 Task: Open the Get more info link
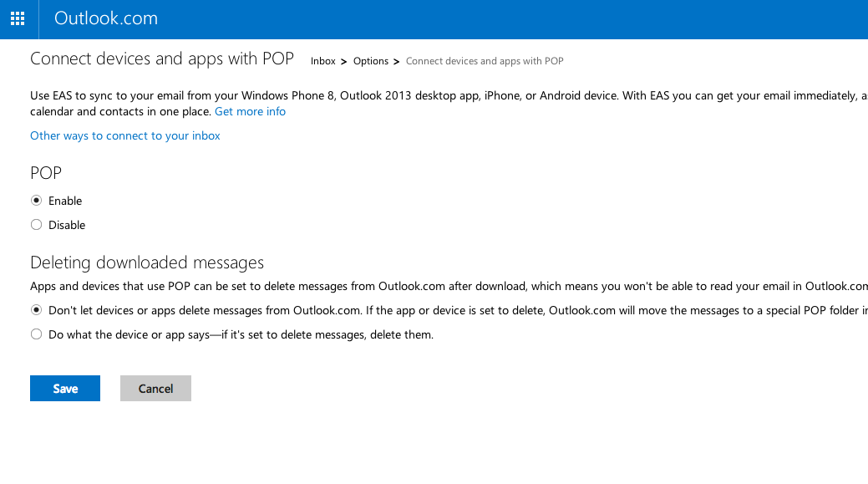(x=251, y=111)
